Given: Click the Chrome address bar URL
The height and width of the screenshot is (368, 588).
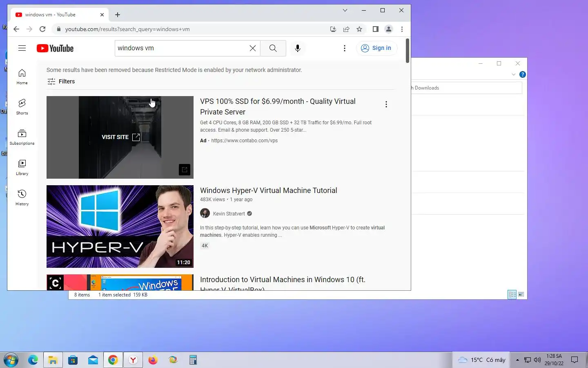Looking at the screenshot, I should (x=127, y=29).
